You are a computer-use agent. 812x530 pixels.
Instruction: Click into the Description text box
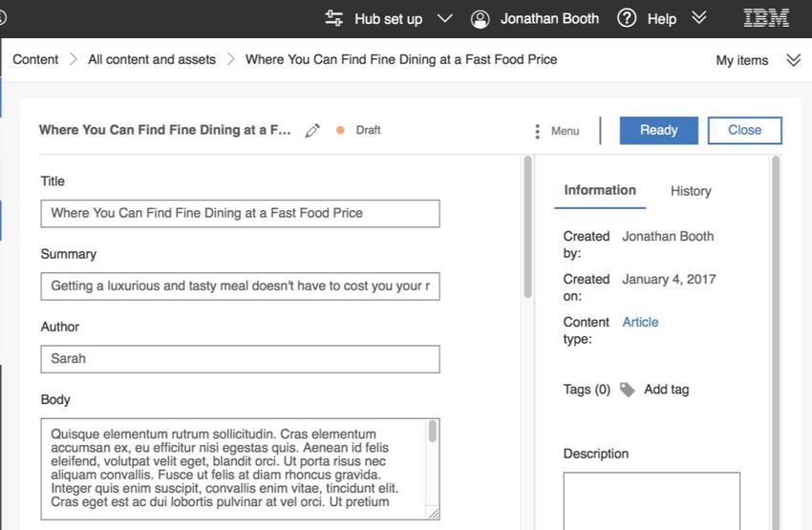(652, 500)
